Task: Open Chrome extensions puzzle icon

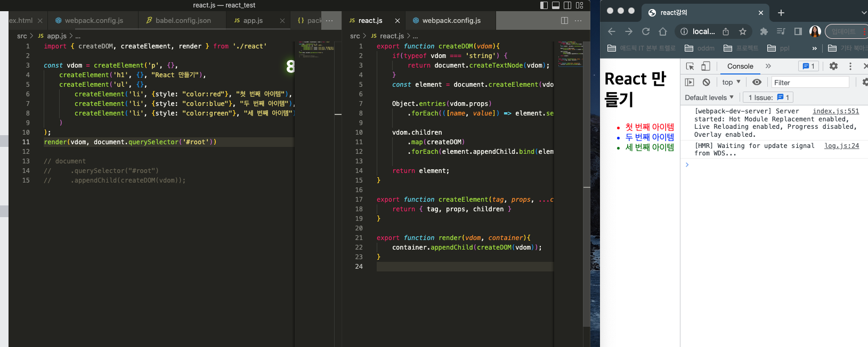Action: coord(764,31)
